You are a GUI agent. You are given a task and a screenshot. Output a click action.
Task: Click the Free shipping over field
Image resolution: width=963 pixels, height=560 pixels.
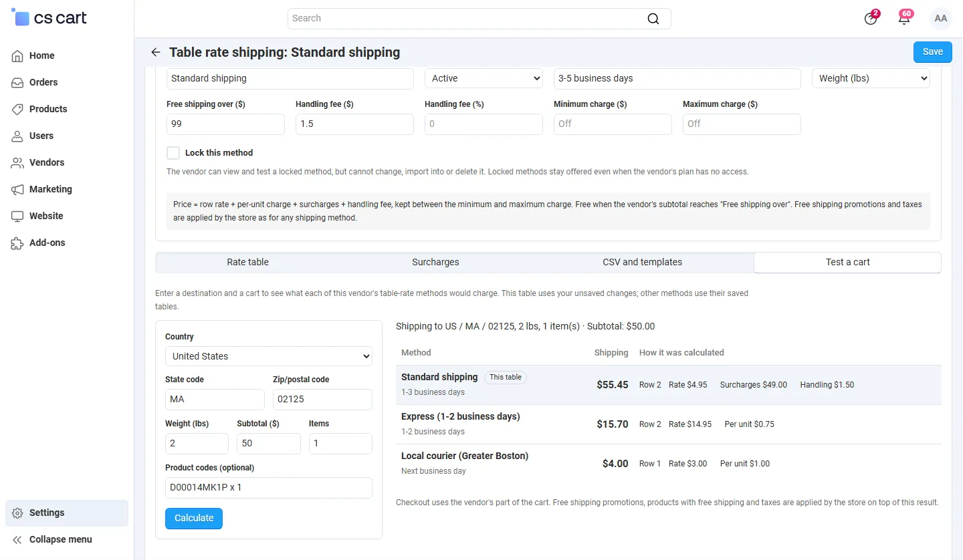click(x=225, y=124)
